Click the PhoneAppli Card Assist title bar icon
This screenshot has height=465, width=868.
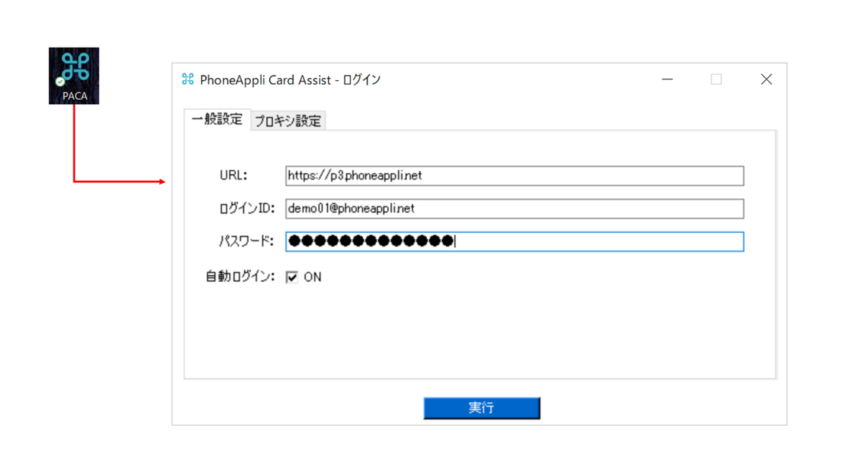[x=188, y=79]
